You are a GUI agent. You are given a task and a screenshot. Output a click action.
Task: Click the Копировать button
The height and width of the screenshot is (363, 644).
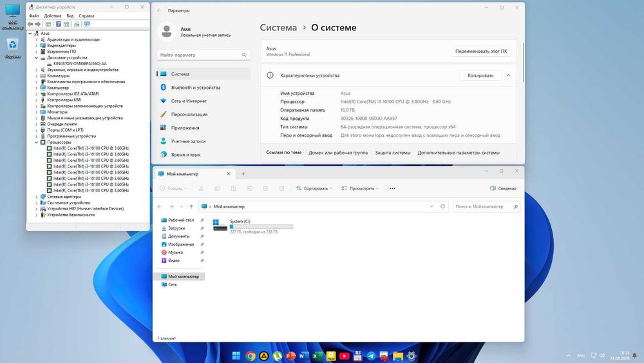(x=480, y=75)
